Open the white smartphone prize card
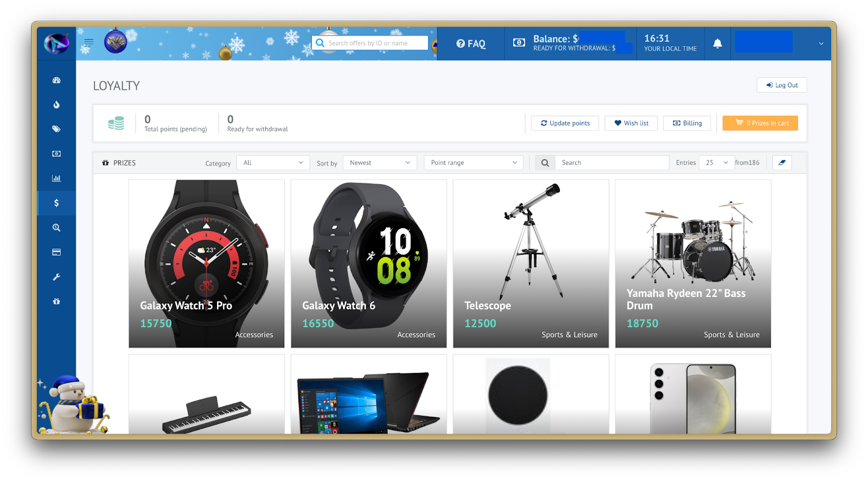The height and width of the screenshot is (481, 868). [x=693, y=394]
